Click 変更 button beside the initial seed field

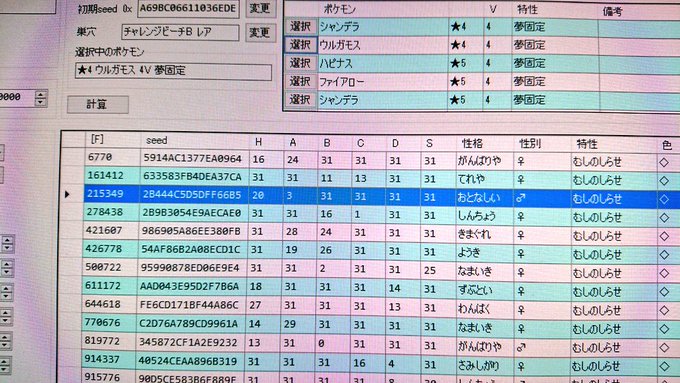tap(260, 8)
